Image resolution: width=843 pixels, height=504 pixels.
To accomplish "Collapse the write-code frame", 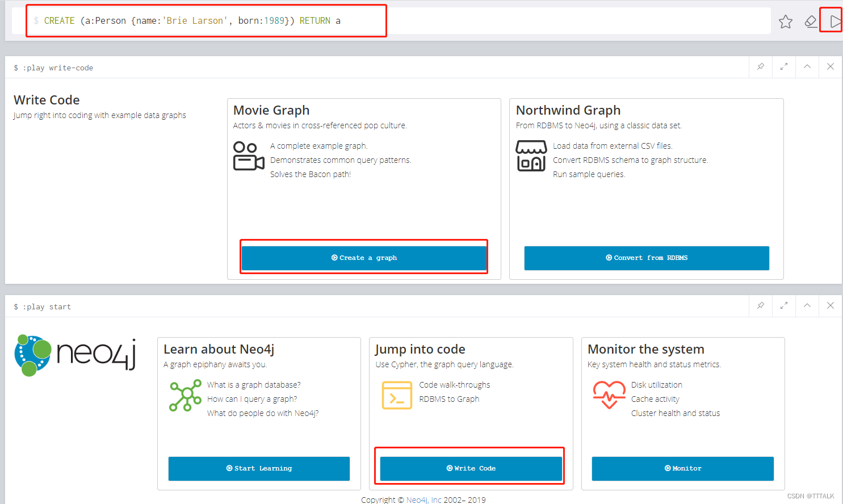I will [807, 67].
